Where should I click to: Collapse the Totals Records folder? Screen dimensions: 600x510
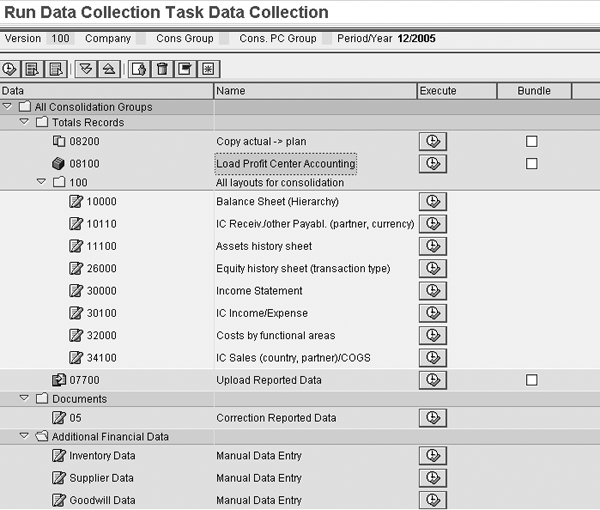click(x=25, y=122)
